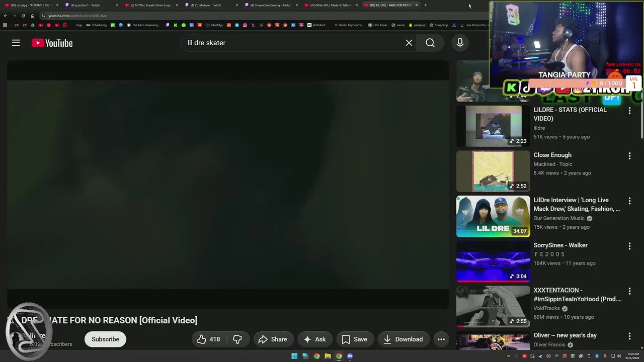Open the X (Twitter) bookmark icon
Image resolution: width=644 pixels, height=362 pixels.
pos(253,25)
